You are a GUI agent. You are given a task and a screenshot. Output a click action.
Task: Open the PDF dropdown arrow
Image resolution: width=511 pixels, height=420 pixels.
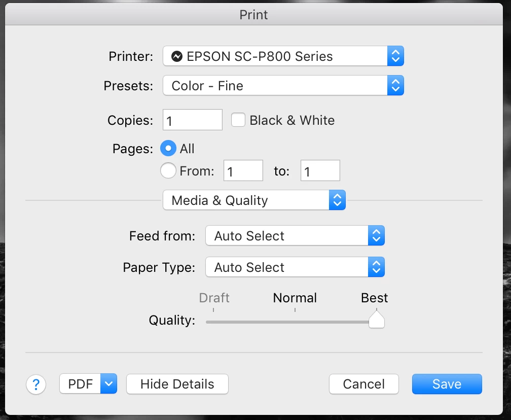click(x=109, y=384)
